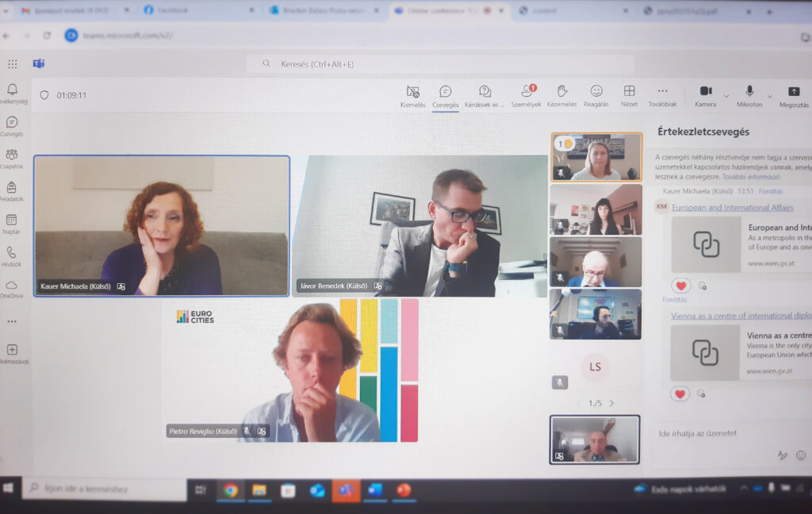Click the Megosztás share screen icon

pyautogui.click(x=793, y=92)
